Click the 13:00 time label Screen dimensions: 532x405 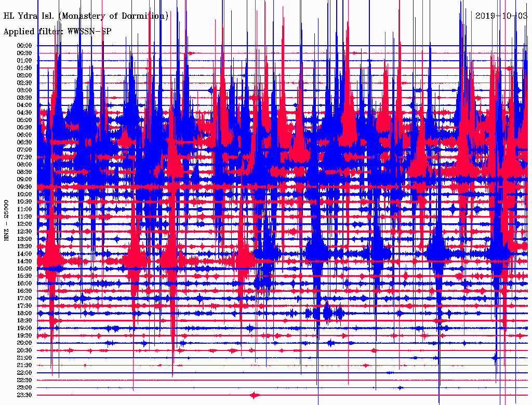(x=24, y=239)
